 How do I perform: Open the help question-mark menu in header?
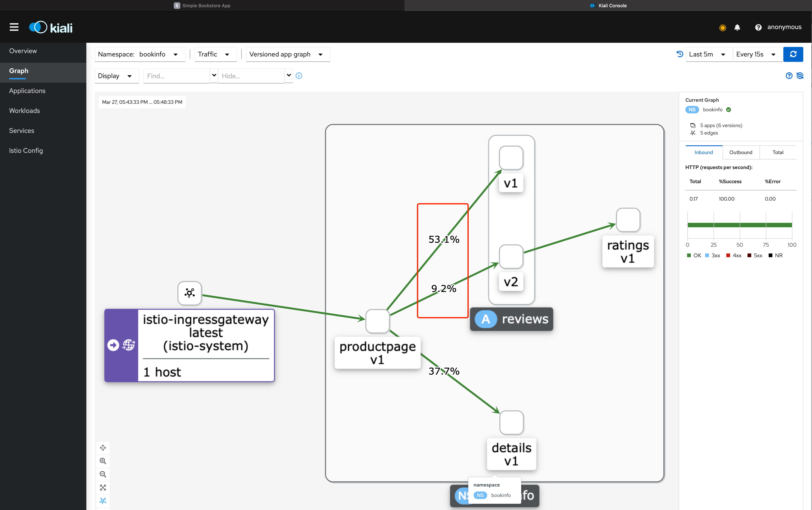[x=758, y=27]
